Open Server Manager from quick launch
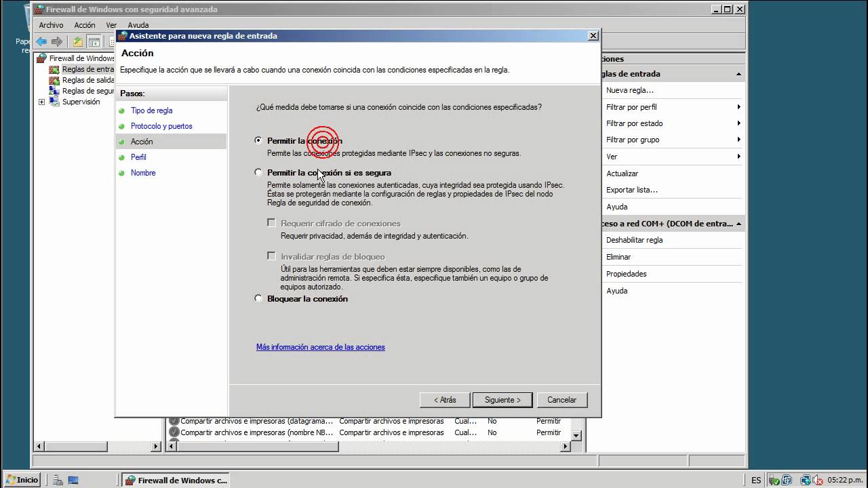The height and width of the screenshot is (488, 868). [58, 480]
